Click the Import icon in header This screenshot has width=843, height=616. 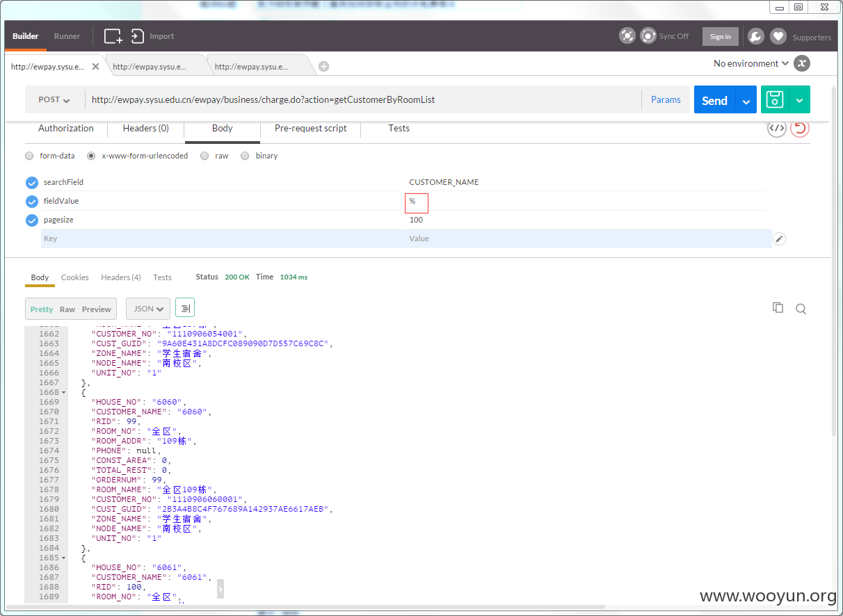[138, 36]
